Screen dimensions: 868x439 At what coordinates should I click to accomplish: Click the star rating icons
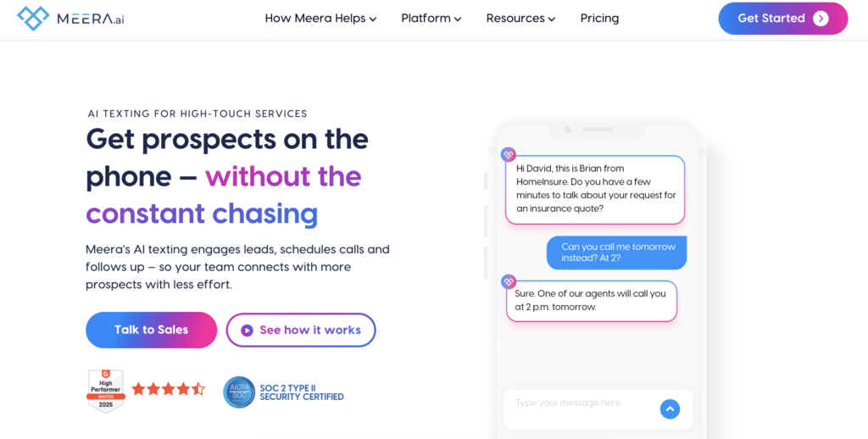click(168, 389)
